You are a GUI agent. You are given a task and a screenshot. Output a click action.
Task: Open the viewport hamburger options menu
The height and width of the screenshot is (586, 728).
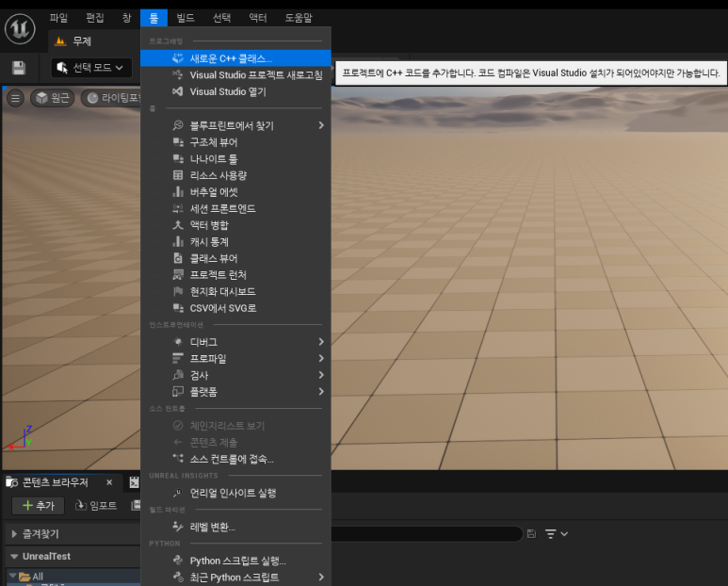(15, 98)
